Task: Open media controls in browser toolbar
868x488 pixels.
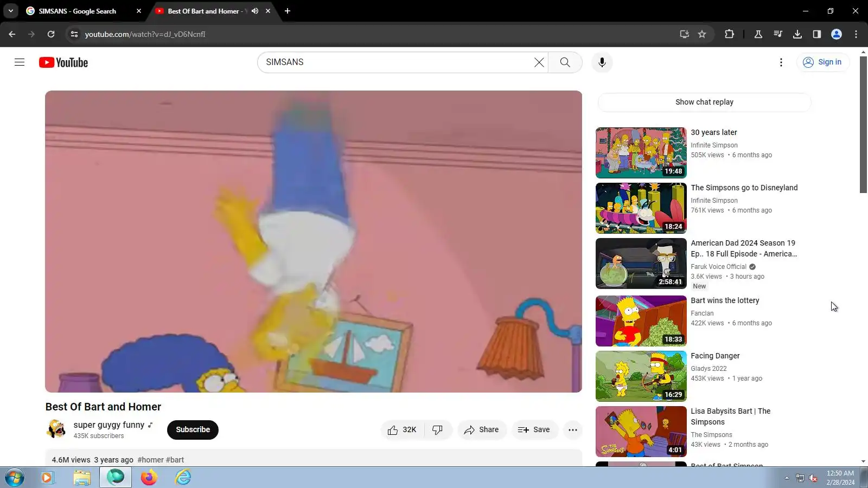Action: click(778, 34)
